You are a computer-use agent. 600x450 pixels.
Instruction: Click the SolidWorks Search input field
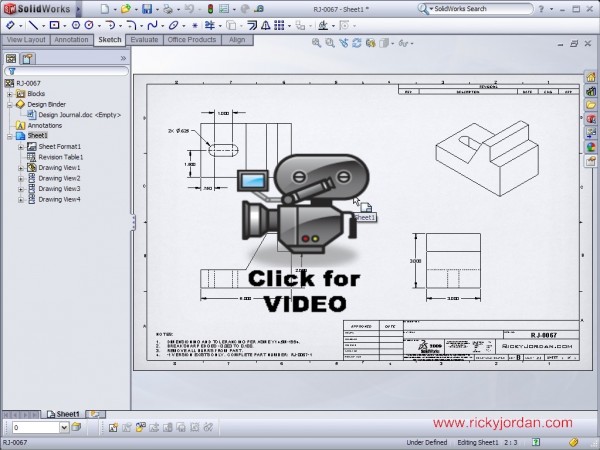500,8
